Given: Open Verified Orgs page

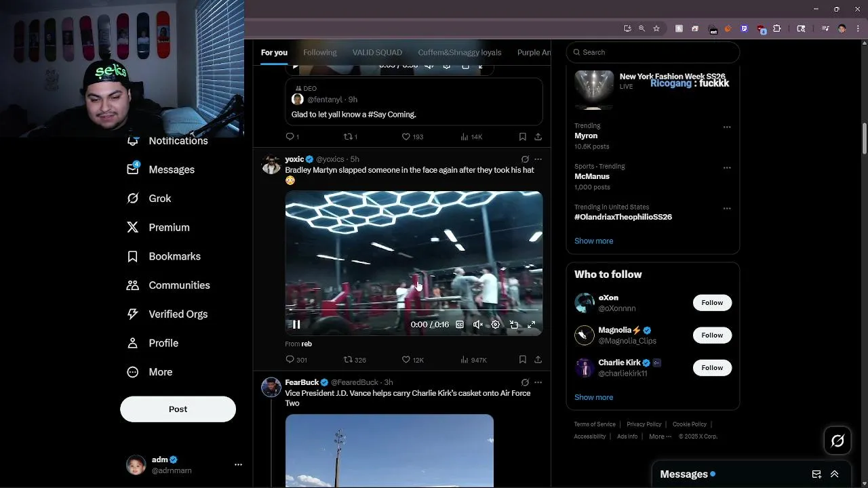Looking at the screenshot, I should pyautogui.click(x=167, y=314).
